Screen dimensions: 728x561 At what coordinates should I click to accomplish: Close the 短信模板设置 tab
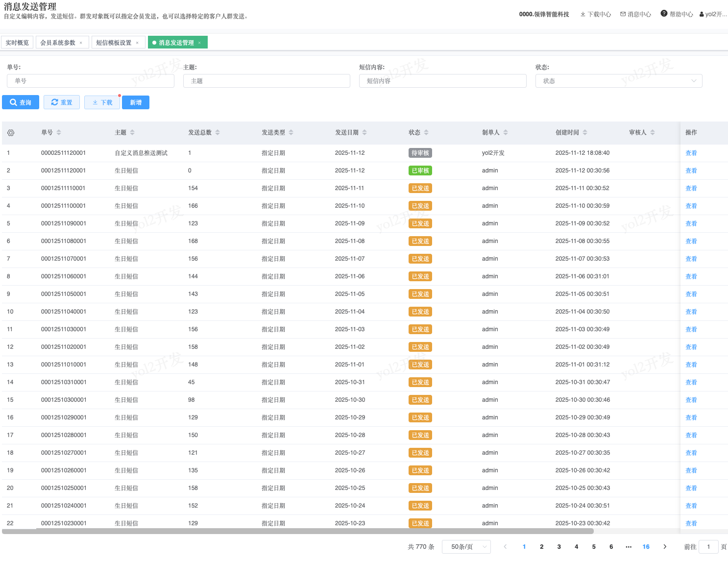coord(137,43)
